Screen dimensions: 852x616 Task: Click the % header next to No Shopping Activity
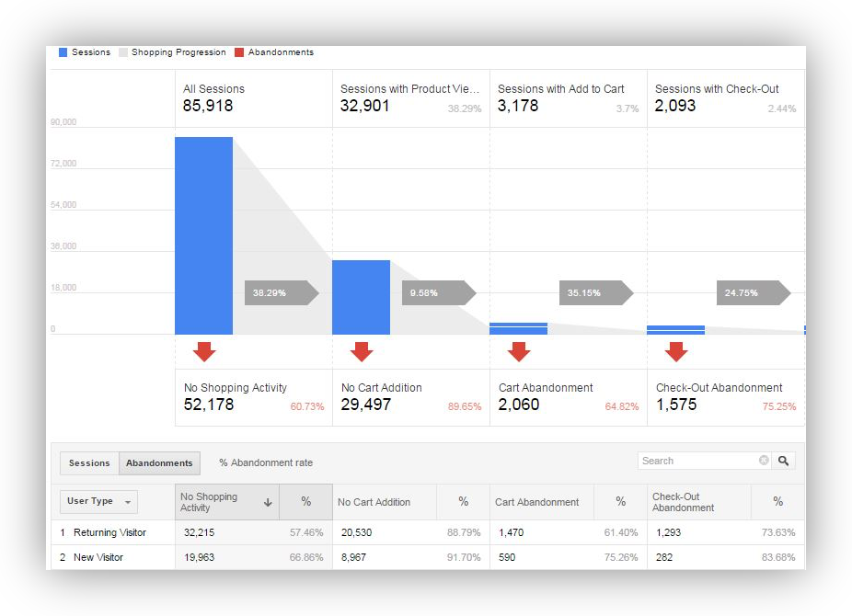coord(305,502)
